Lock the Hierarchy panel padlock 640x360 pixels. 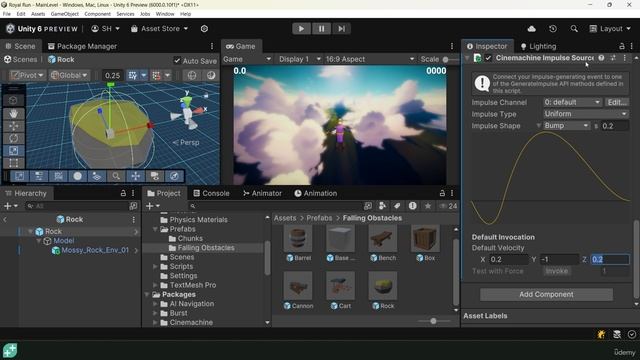(x=123, y=193)
